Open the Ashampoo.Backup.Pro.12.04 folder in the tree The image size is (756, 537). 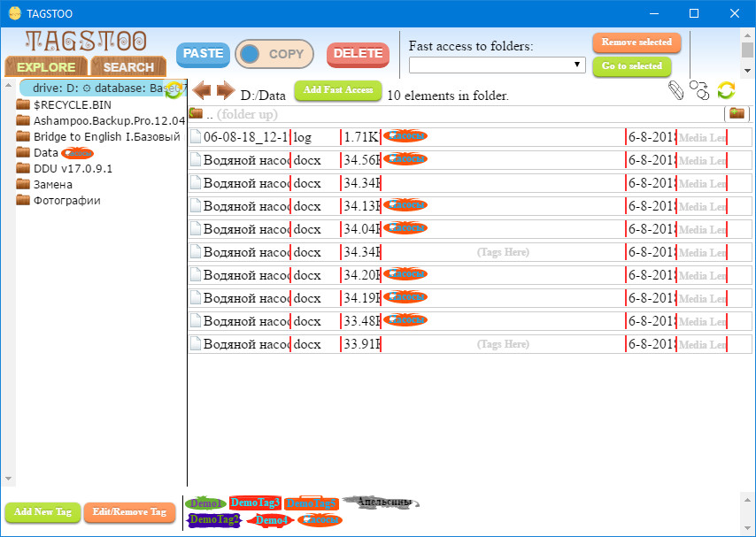[109, 120]
